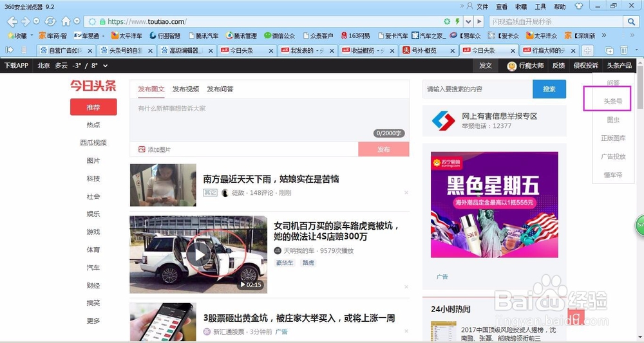The height and width of the screenshot is (343, 644).
Task: Click the mobile phone icon left of tabs
Action: (24, 50)
